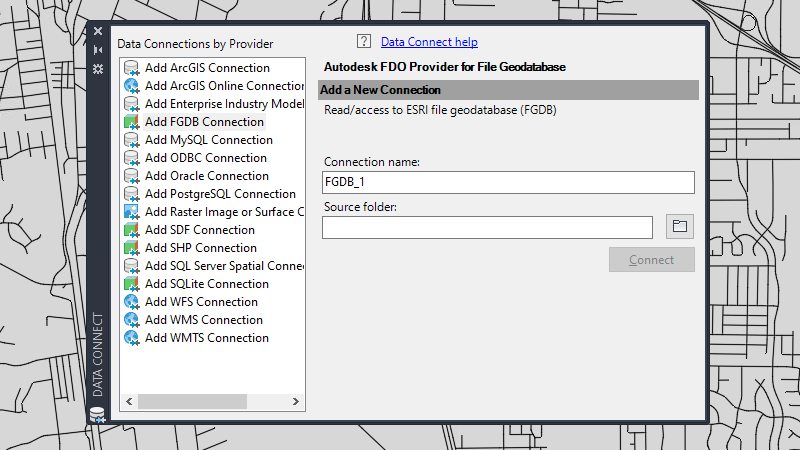Click the MySQL Connection database icon
Screen dimensions: 800x450
click(132, 140)
